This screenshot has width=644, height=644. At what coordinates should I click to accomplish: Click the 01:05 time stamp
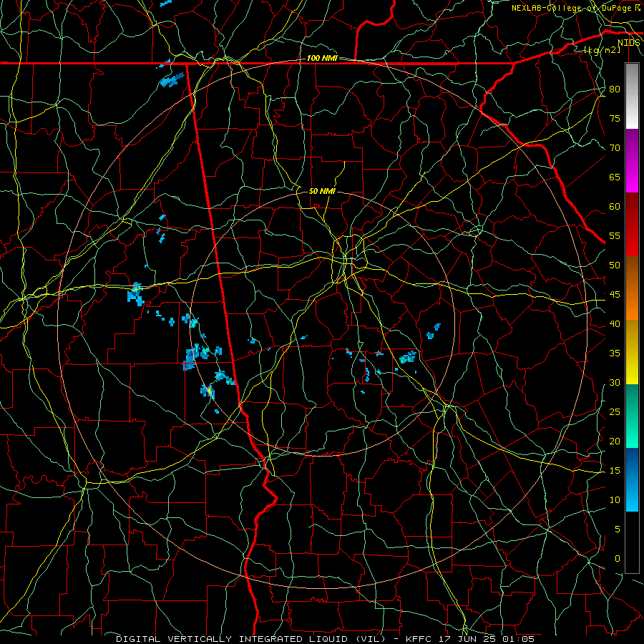point(518,639)
